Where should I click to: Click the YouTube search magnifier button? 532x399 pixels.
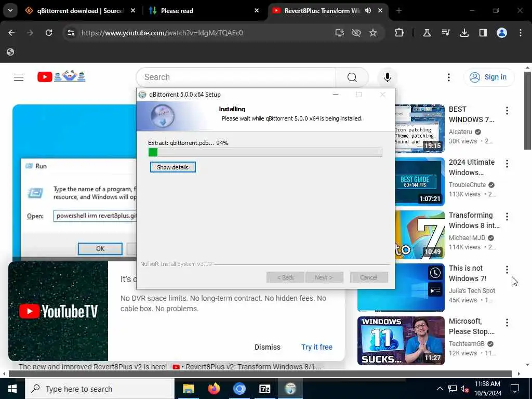352,77
